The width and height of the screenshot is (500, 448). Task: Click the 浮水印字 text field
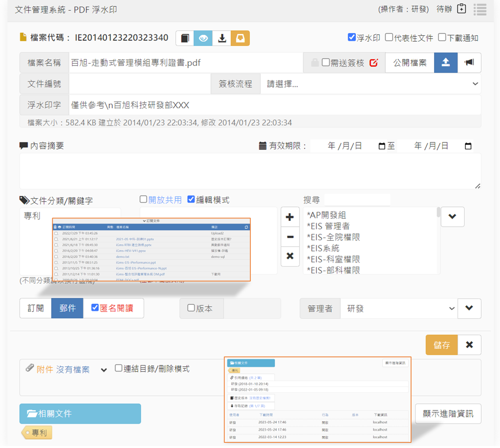point(275,105)
